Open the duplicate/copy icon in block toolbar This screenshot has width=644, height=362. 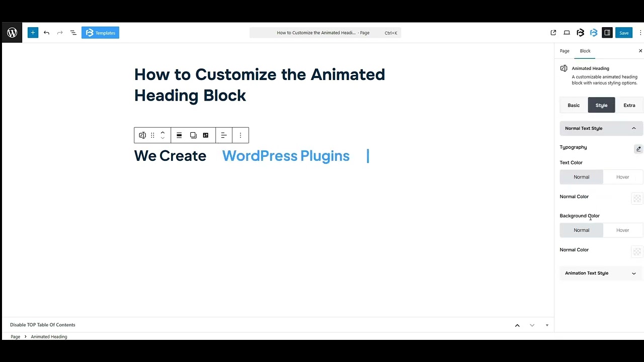point(193,135)
